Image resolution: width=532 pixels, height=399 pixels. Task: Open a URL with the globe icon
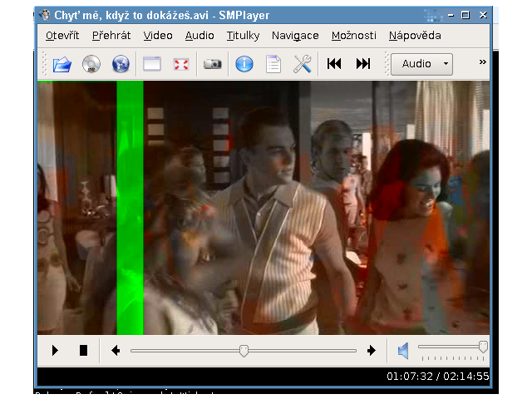121,64
